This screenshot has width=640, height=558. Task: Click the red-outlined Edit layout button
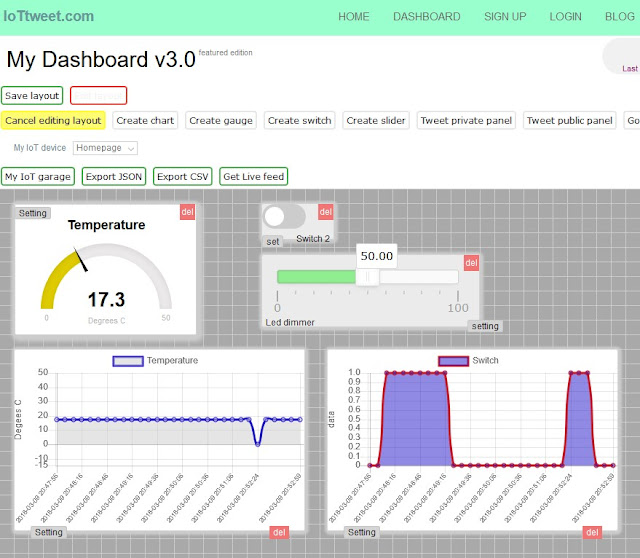click(98, 96)
